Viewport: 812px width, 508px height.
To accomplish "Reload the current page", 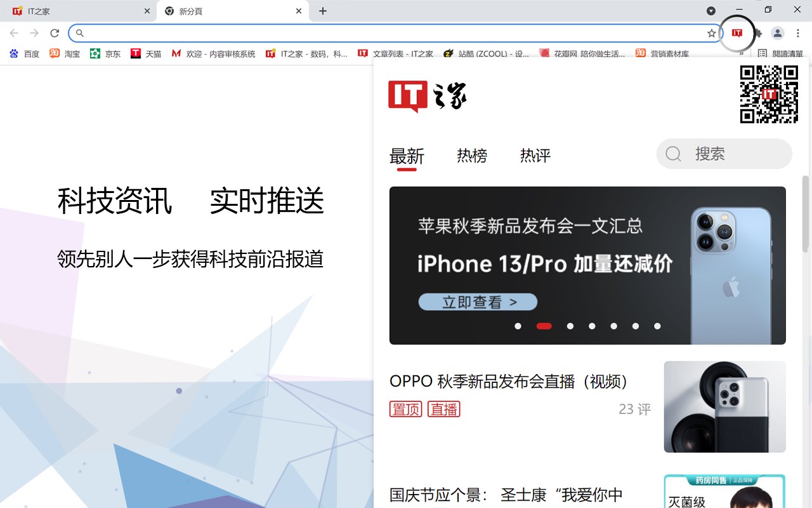I will point(55,33).
